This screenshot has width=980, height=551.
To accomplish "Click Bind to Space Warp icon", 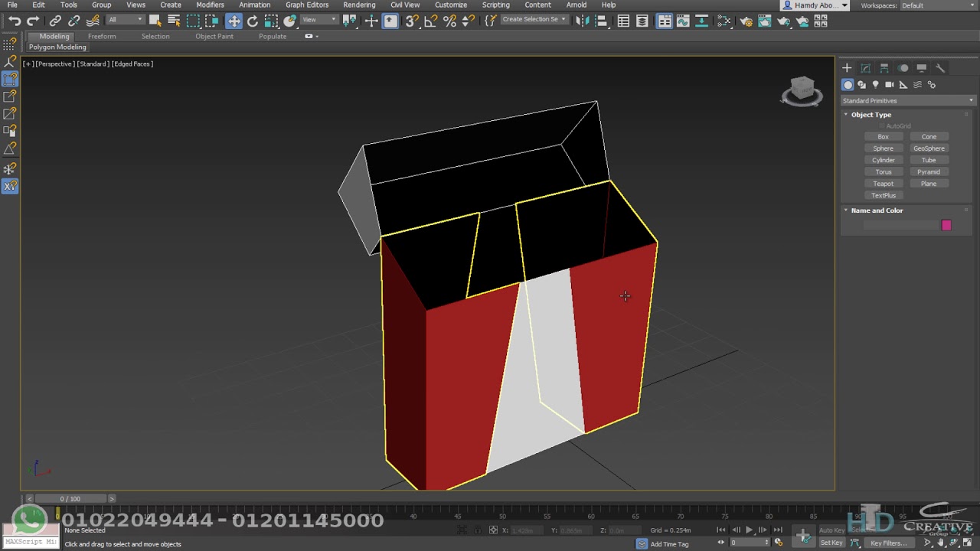I will [93, 21].
